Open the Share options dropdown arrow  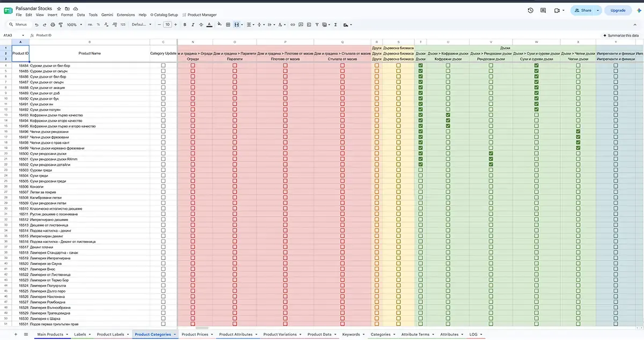[x=597, y=10]
